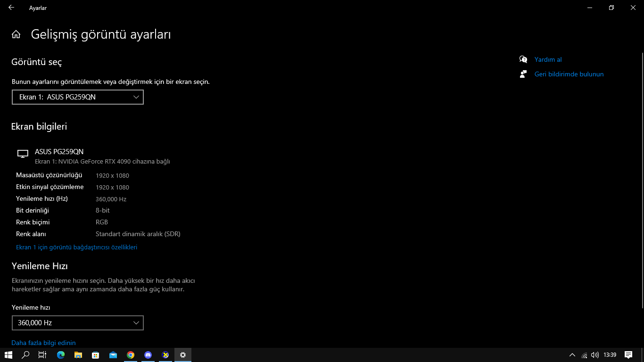Open the Ekran 1: ASUS PG259QN display dropdown
The image size is (644, 362).
[78, 97]
